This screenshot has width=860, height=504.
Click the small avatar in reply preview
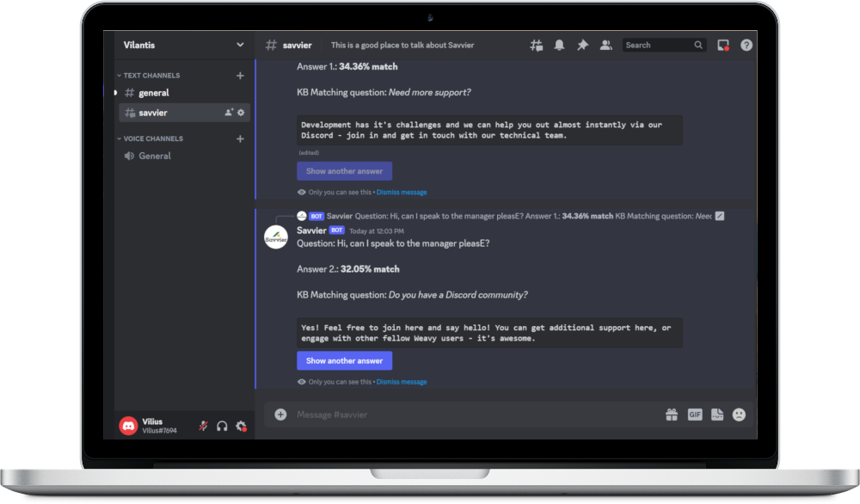302,216
